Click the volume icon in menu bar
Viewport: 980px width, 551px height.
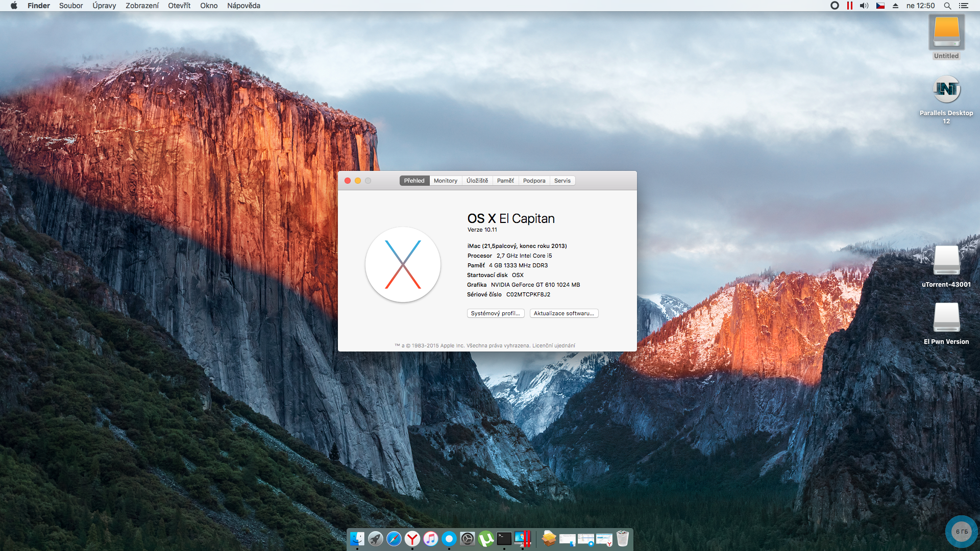coord(864,6)
